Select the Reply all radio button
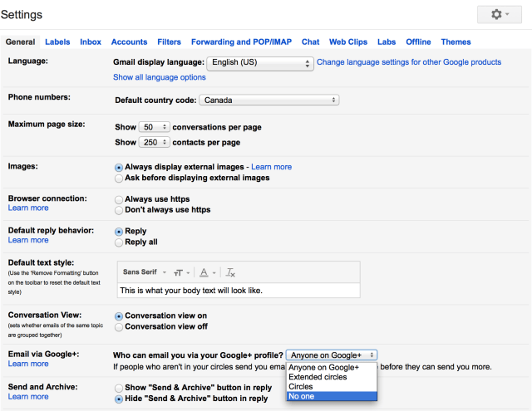The image size is (532, 411). pos(119,242)
